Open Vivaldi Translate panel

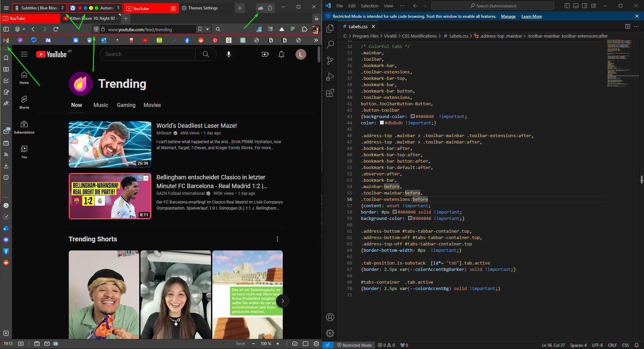(x=6, y=104)
